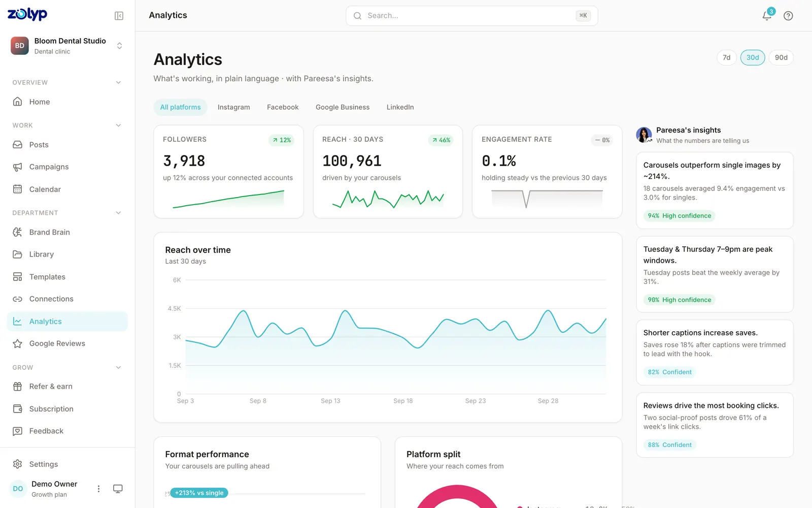Click the Posts inbox icon
Image resolution: width=812 pixels, height=508 pixels.
pos(18,145)
